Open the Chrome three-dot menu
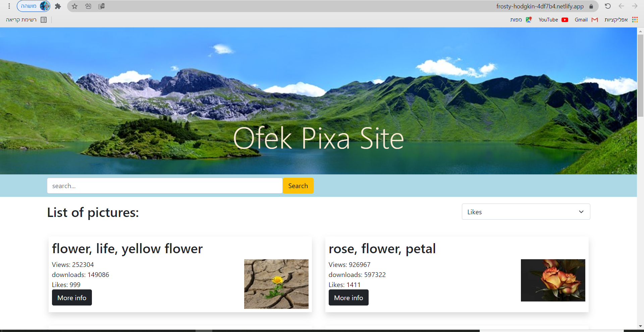The image size is (644, 332). pos(9,6)
